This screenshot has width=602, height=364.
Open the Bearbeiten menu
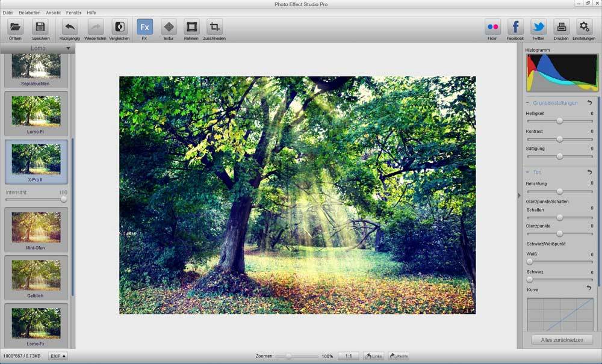(29, 13)
